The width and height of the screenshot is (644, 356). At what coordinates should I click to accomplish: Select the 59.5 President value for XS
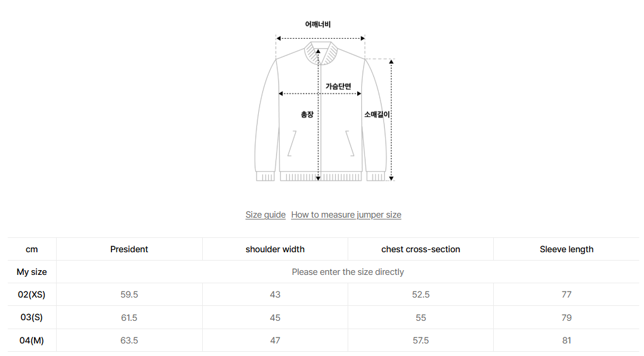click(x=129, y=294)
